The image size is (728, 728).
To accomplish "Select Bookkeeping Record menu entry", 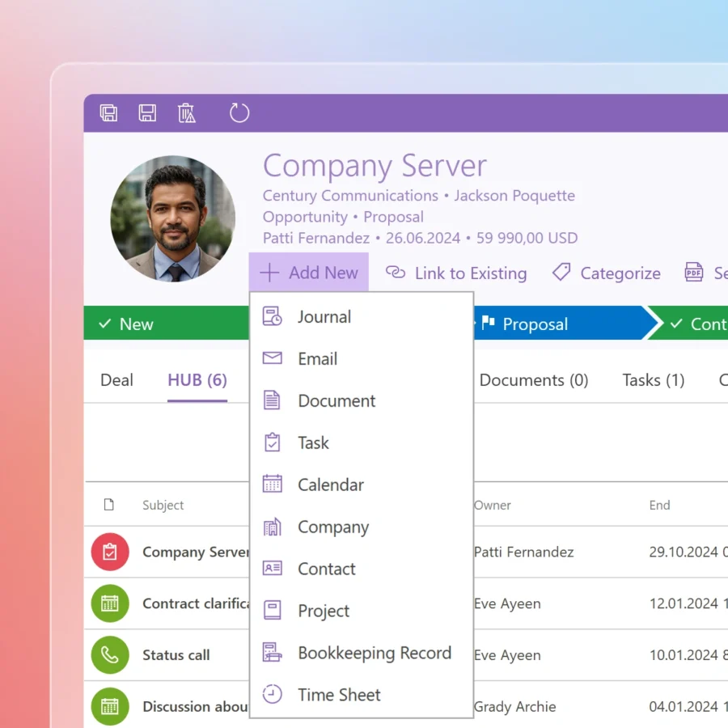I will coord(374,654).
